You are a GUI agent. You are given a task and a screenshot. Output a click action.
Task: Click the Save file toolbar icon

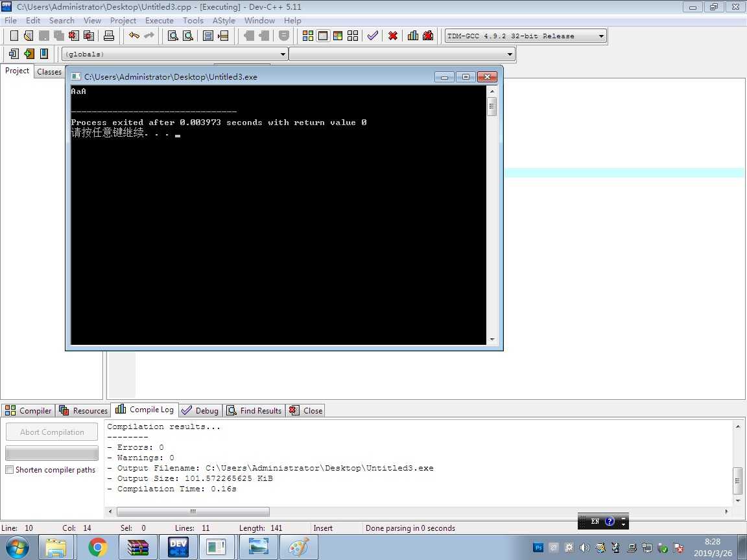coord(44,36)
